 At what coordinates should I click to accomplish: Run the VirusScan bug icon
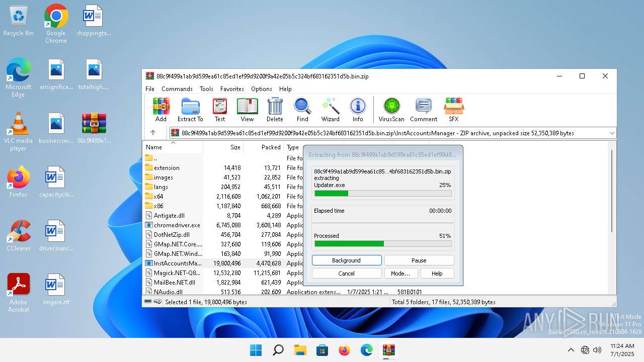point(391,110)
